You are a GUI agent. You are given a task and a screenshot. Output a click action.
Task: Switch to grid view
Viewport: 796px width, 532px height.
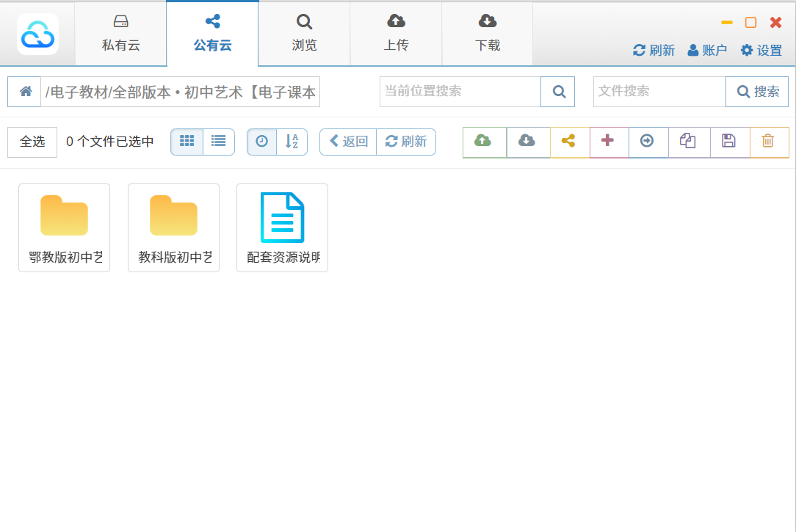[x=187, y=142]
